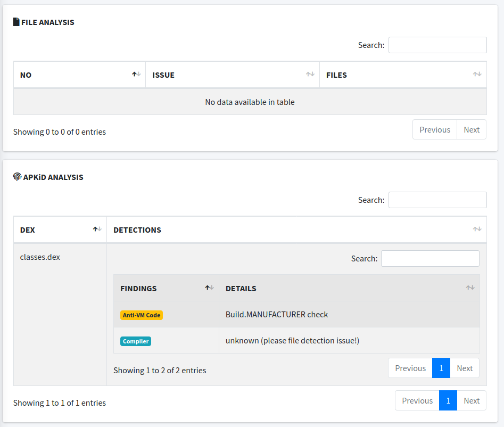Click Previous in the findings pagination
This screenshot has height=427, width=504.
(410, 368)
